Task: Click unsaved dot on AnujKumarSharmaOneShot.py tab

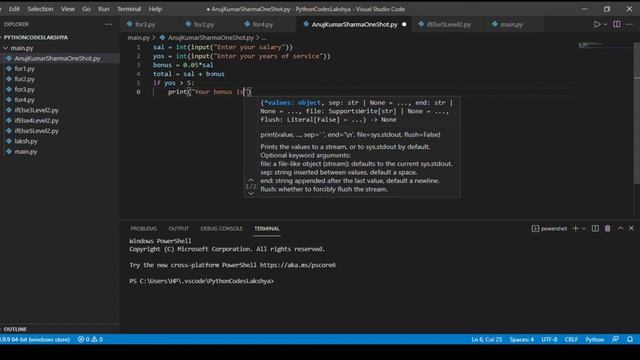Action: (x=404, y=24)
